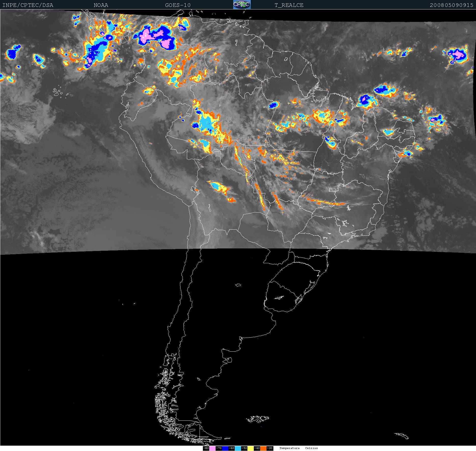Click the GOES-10 satellite label
Viewport: 476px width, 451px height.
178,5
